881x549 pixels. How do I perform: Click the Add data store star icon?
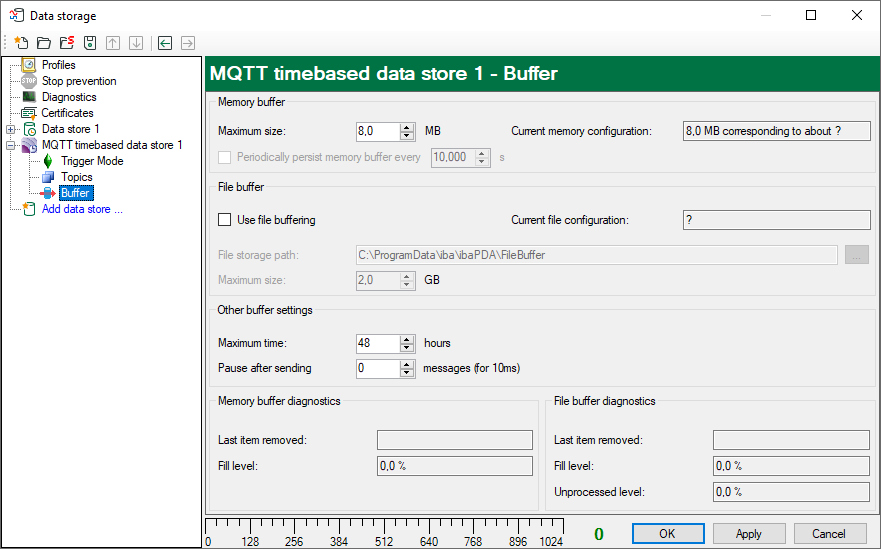[29, 209]
